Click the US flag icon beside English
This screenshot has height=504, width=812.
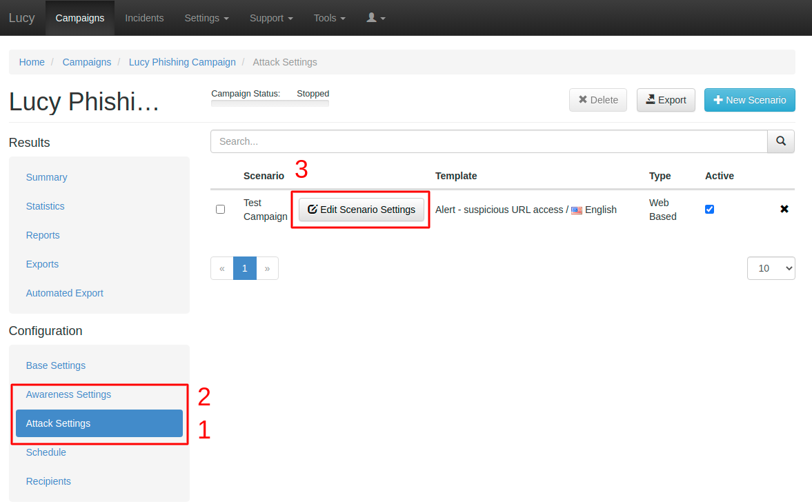[x=576, y=210]
